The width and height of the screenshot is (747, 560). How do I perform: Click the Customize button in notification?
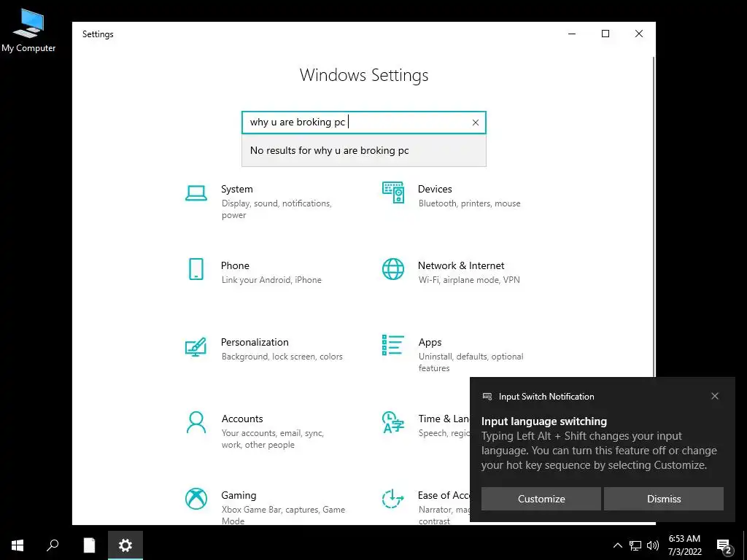(541, 499)
